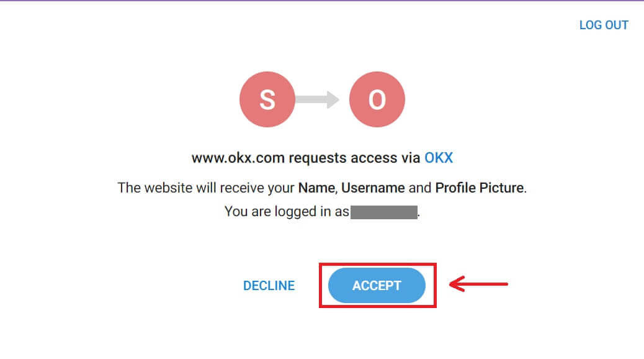Click the left half of the 'S' avatar circle

(254, 99)
